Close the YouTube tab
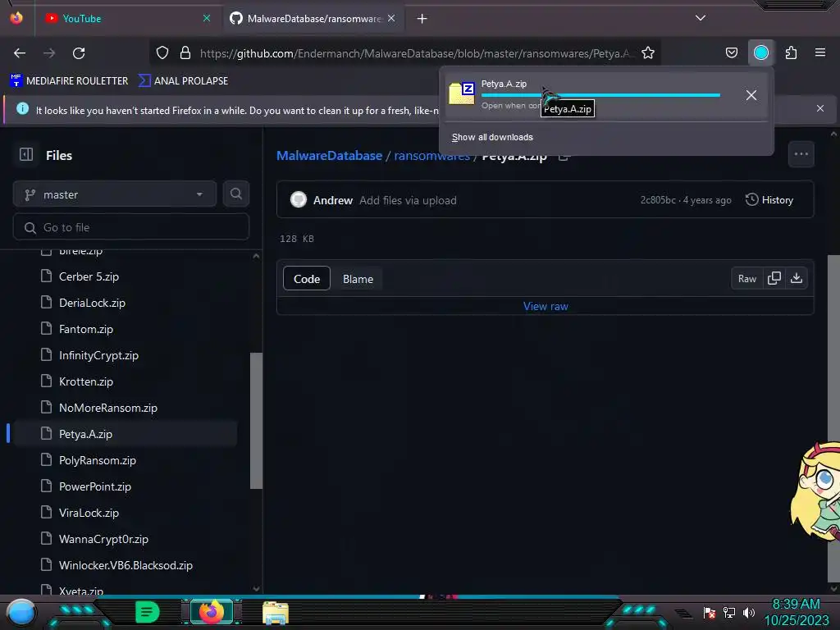The image size is (840, 630). click(206, 18)
